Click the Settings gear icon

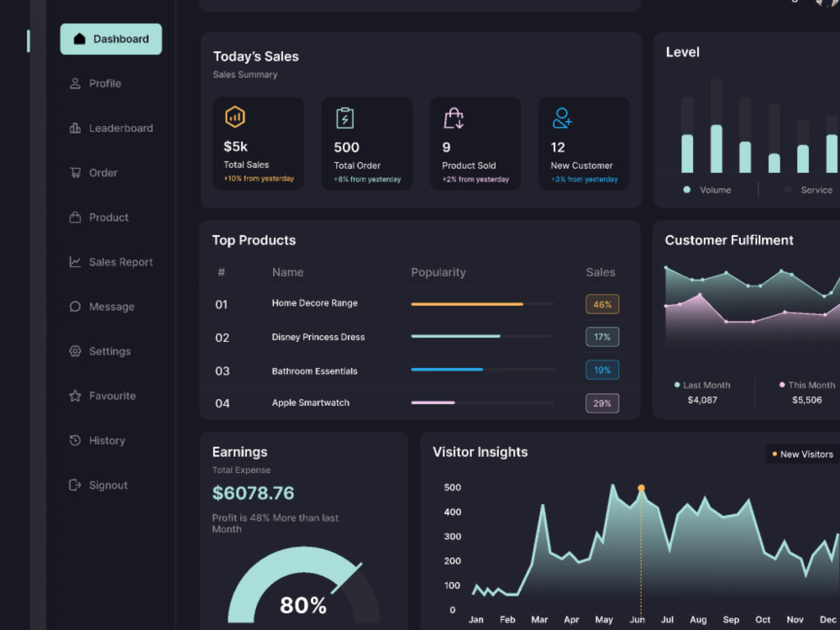pyautogui.click(x=75, y=351)
